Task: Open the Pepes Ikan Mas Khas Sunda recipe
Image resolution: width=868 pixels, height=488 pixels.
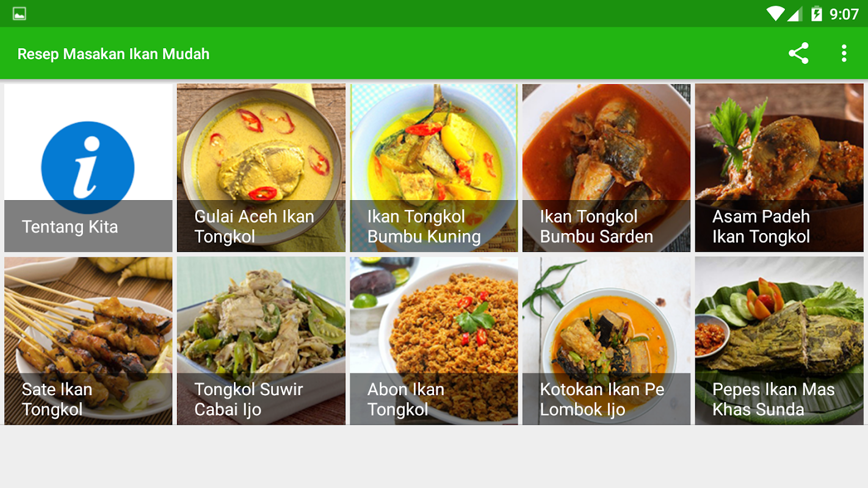Action: tap(779, 340)
